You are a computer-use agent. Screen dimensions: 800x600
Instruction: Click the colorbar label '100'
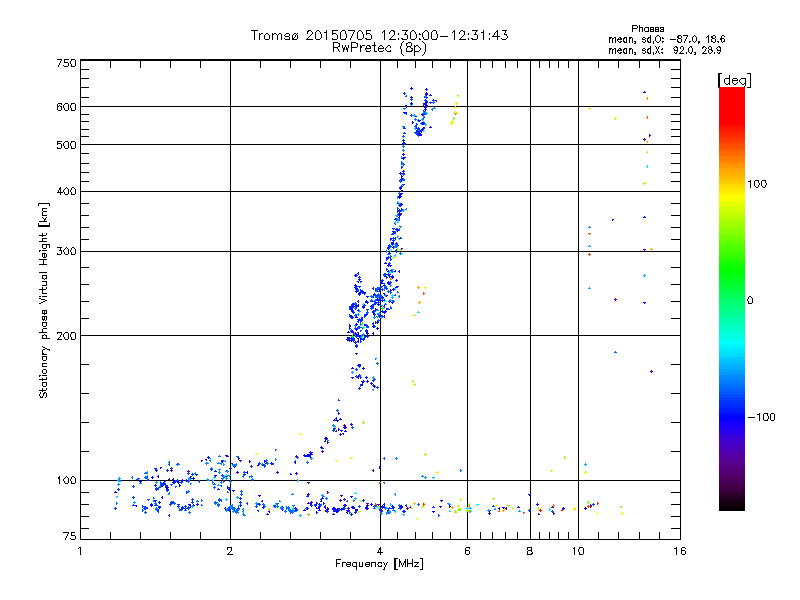point(757,184)
